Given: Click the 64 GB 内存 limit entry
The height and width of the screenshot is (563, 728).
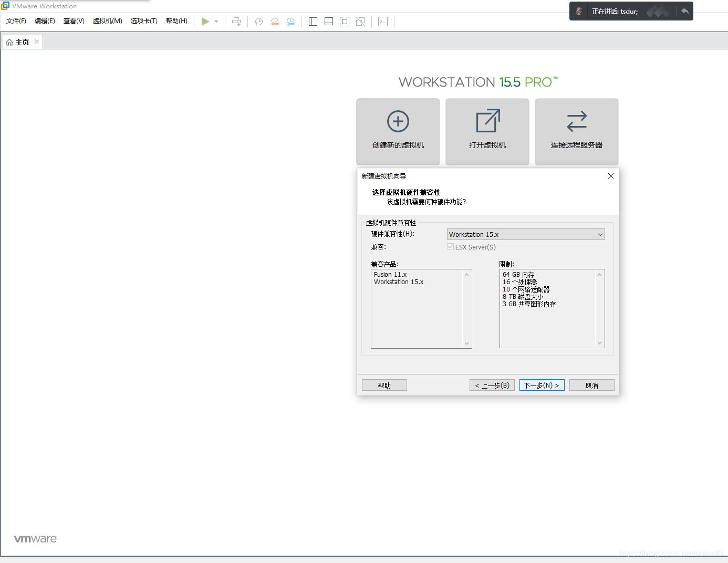Looking at the screenshot, I should click(518, 275).
